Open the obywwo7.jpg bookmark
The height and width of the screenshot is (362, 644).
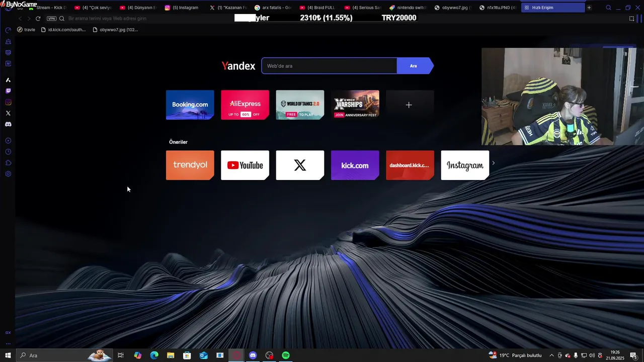click(115, 30)
